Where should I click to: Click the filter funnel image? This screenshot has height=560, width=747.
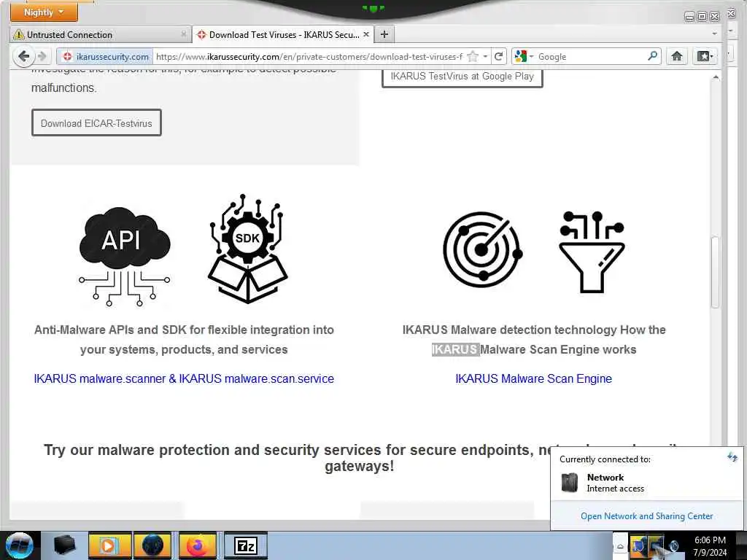[x=592, y=252]
